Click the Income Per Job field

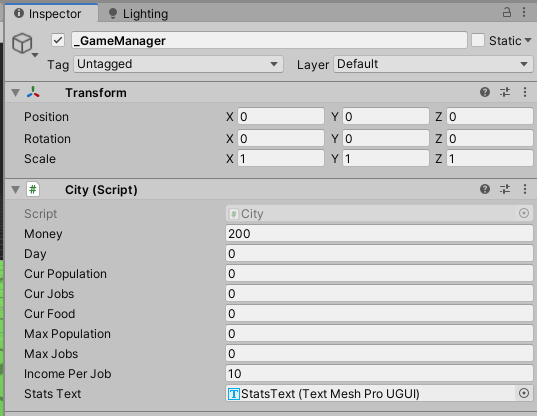point(379,374)
